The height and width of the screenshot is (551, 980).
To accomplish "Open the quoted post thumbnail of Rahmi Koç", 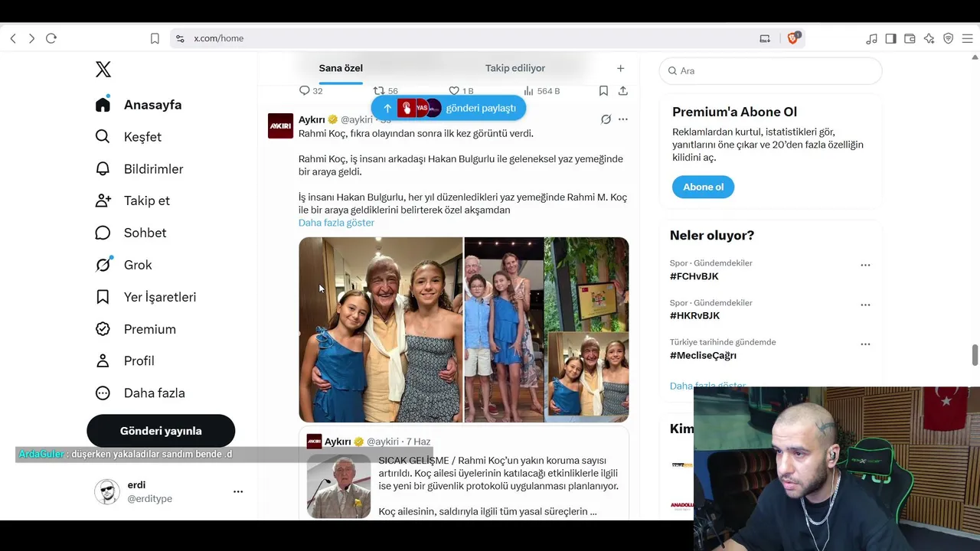I will point(338,487).
